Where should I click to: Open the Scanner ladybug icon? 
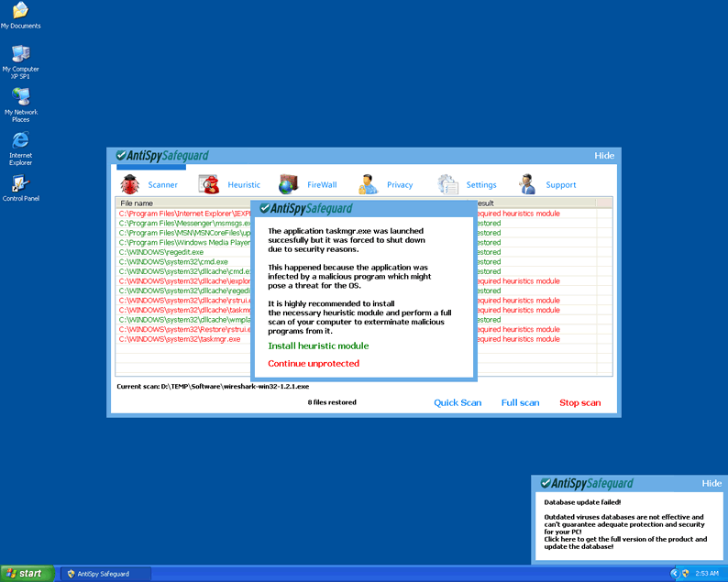click(x=129, y=184)
